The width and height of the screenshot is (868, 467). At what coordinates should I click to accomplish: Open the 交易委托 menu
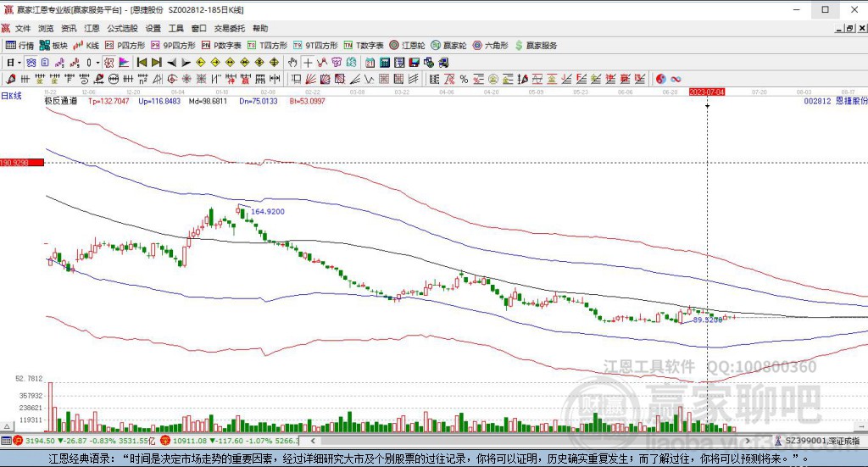(x=229, y=28)
